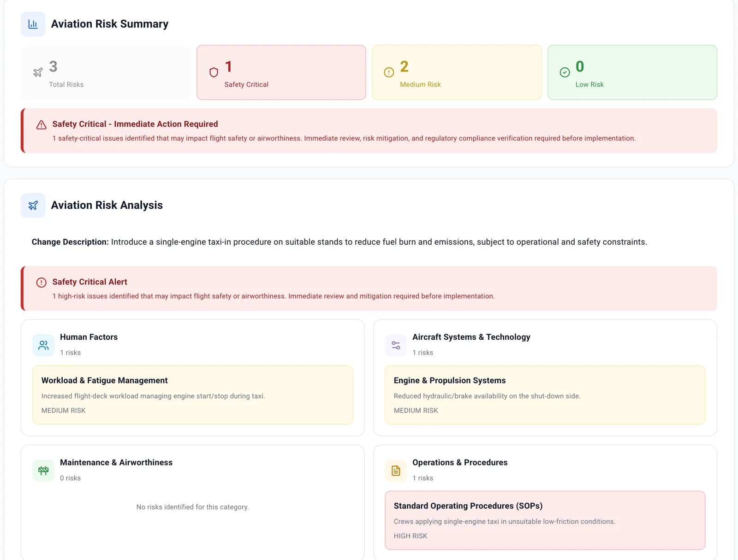Click "MEDIUM RISK" label on the Engine & Propulsion card
Screen dimensions: 738x560
point(416,411)
